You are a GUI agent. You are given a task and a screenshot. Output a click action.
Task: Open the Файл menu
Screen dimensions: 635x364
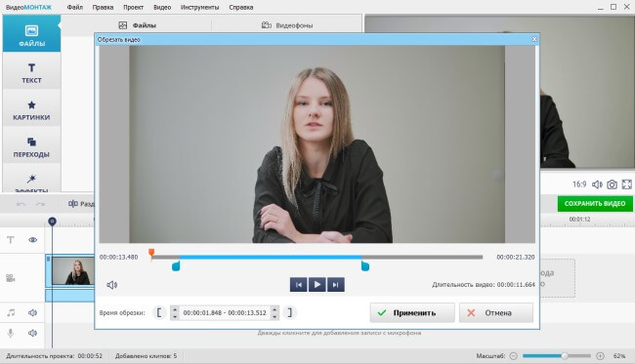[75, 7]
